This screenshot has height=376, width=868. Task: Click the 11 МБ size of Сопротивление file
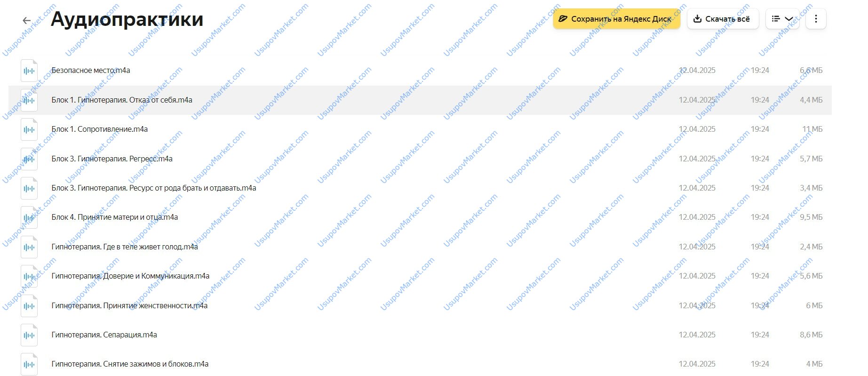pyautogui.click(x=812, y=129)
